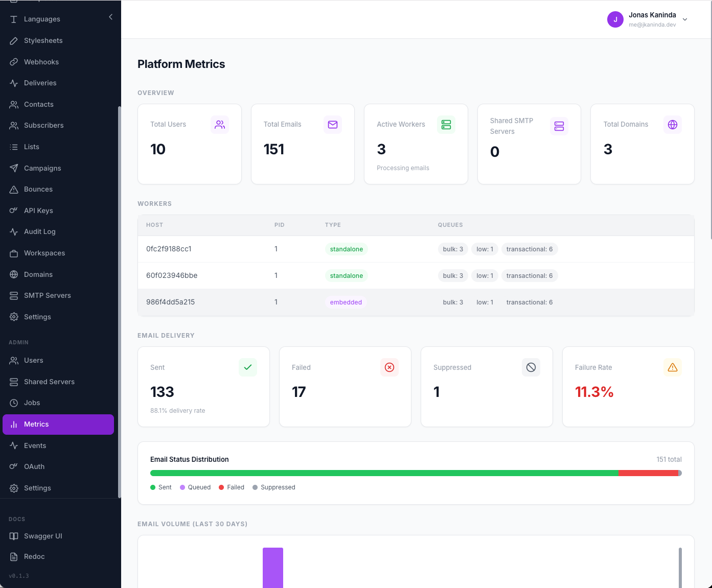The height and width of the screenshot is (588, 712).
Task: Open Deliveries from the sidebar
Action: (40, 83)
